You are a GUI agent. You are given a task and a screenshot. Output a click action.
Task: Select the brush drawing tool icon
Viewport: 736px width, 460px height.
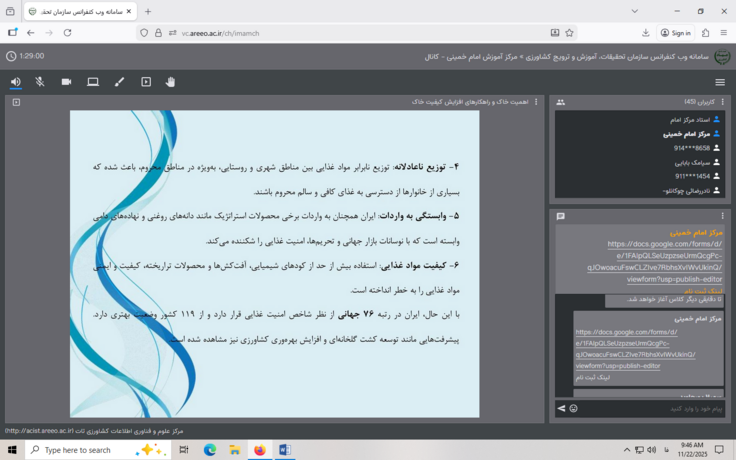coord(119,82)
